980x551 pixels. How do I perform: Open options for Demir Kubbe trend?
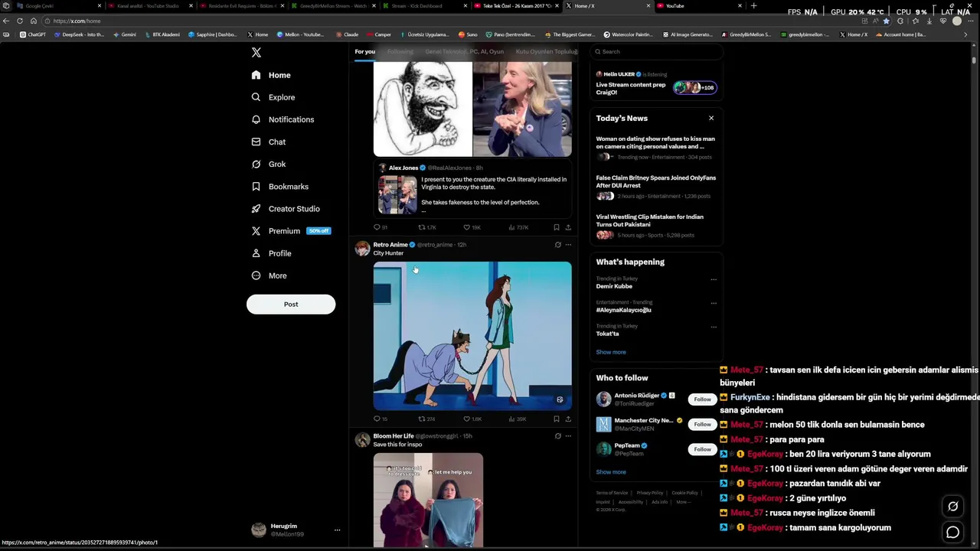tap(714, 279)
